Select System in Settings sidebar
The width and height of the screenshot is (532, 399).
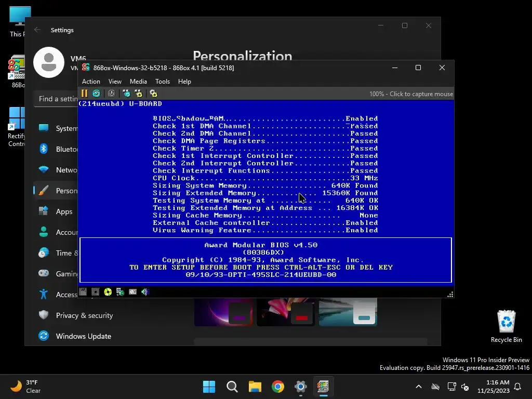(x=56, y=128)
